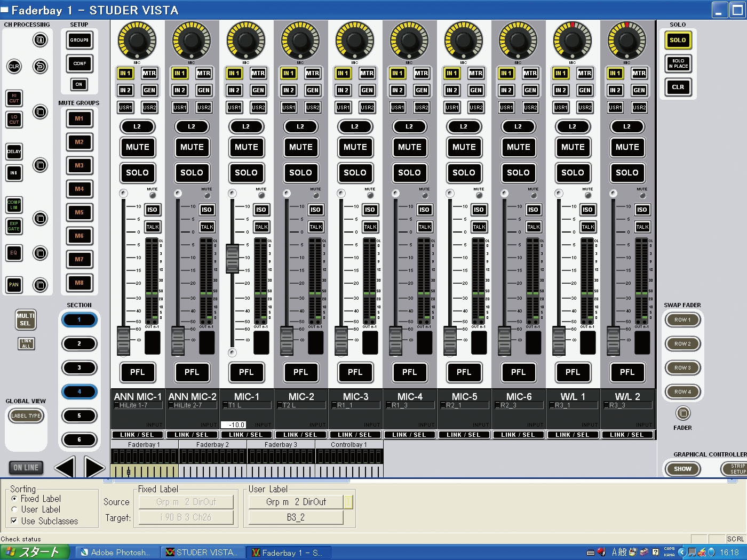The width and height of the screenshot is (747, 560).
Task: Select the EQ processing icon
Action: click(x=14, y=253)
